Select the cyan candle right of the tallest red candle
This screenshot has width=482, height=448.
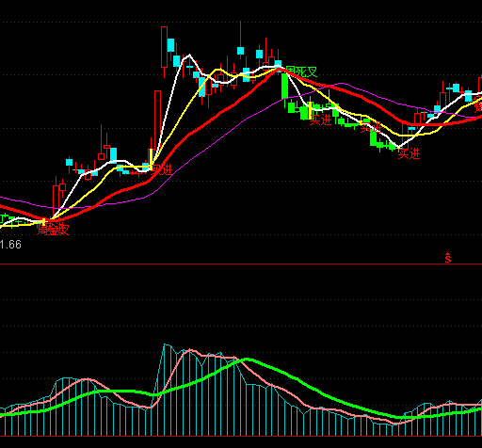click(170, 45)
